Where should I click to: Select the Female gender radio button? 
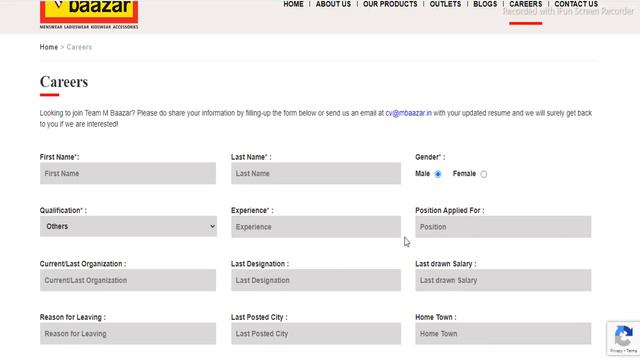click(x=484, y=174)
